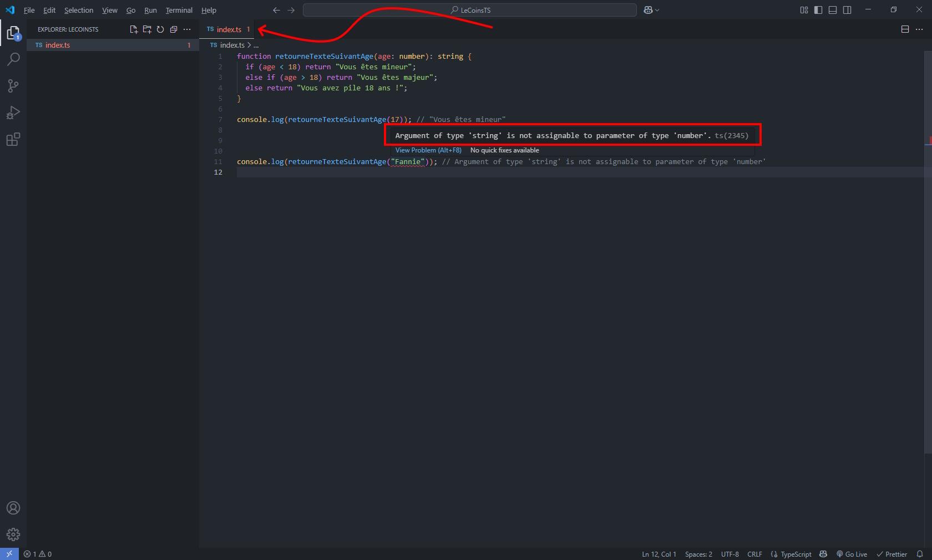Open the Search view
The height and width of the screenshot is (560, 932).
coord(13,59)
